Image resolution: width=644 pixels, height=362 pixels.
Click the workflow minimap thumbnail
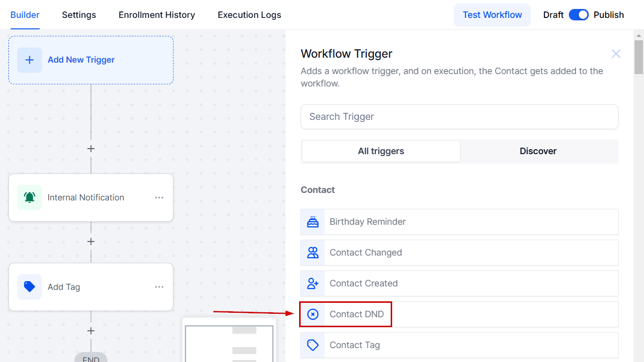[229, 340]
